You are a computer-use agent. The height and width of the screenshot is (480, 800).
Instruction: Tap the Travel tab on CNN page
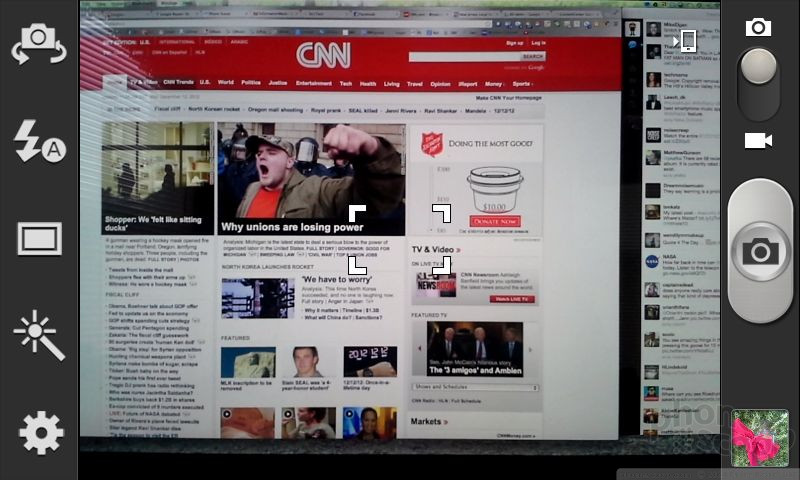pos(415,84)
